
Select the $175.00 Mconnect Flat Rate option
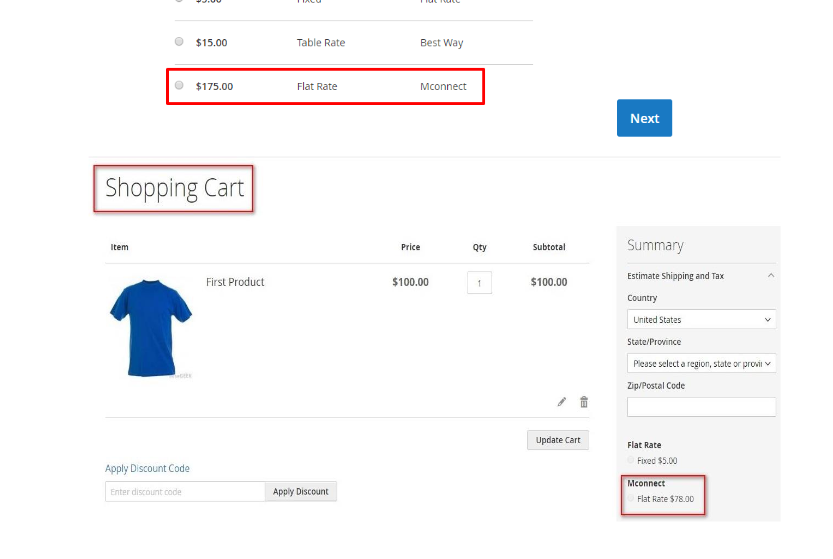click(x=179, y=85)
